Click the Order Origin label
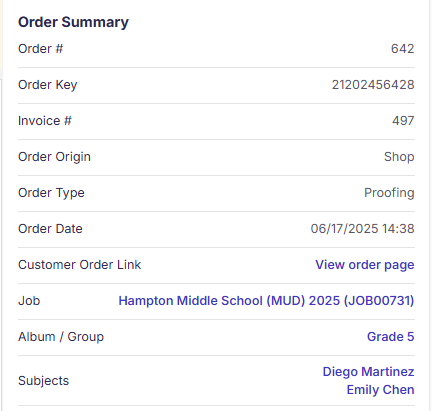The height and width of the screenshot is (411, 432). tap(54, 157)
